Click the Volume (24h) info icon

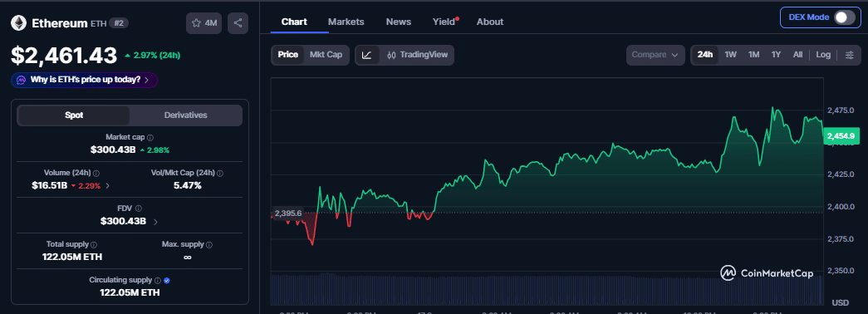tap(96, 173)
